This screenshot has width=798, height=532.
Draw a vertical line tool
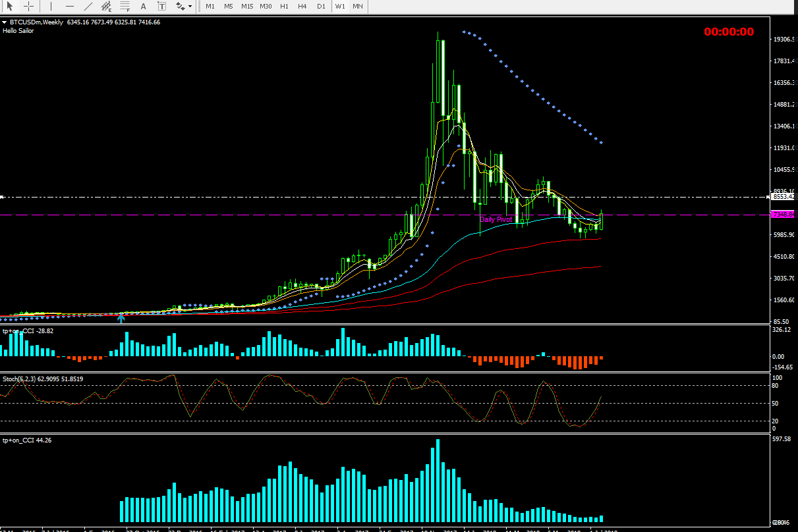coord(51,6)
